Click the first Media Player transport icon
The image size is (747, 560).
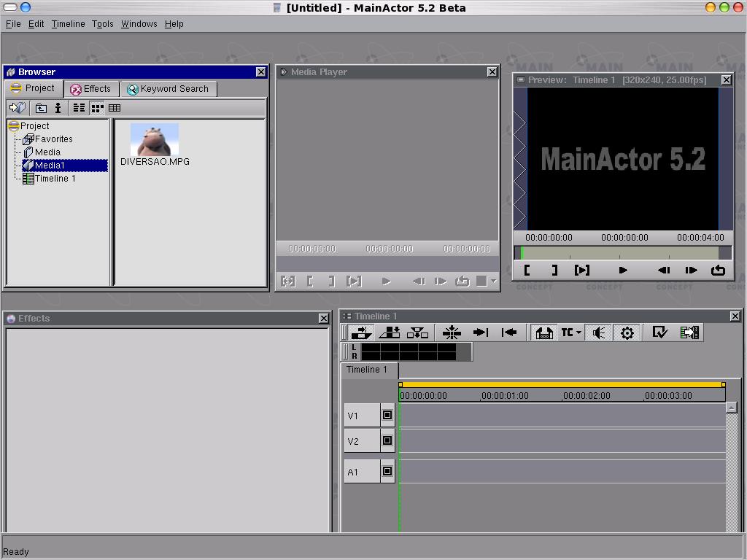(287, 281)
